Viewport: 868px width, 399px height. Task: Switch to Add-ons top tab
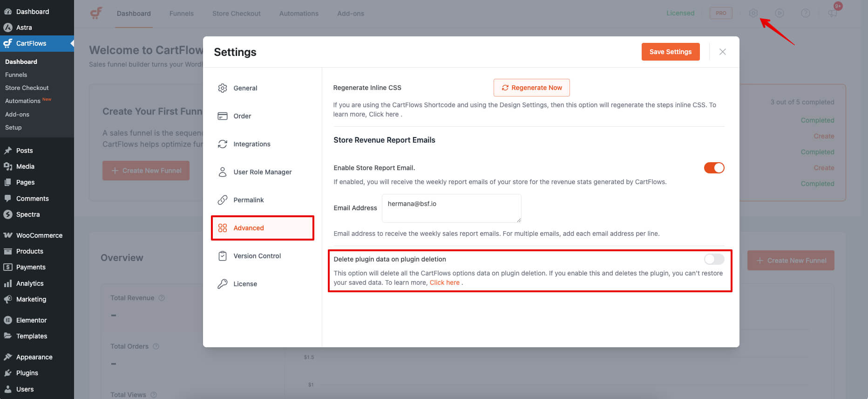tap(351, 14)
